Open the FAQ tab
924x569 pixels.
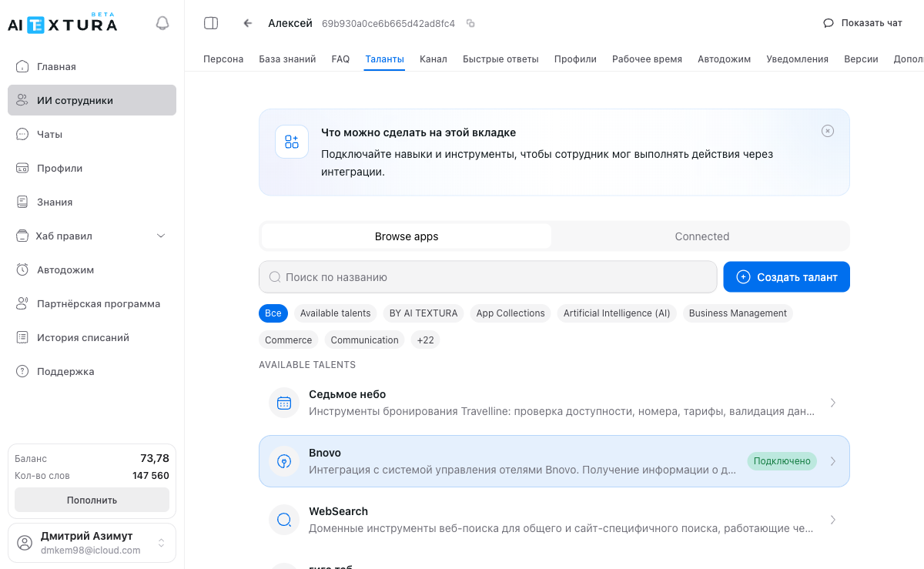click(340, 59)
